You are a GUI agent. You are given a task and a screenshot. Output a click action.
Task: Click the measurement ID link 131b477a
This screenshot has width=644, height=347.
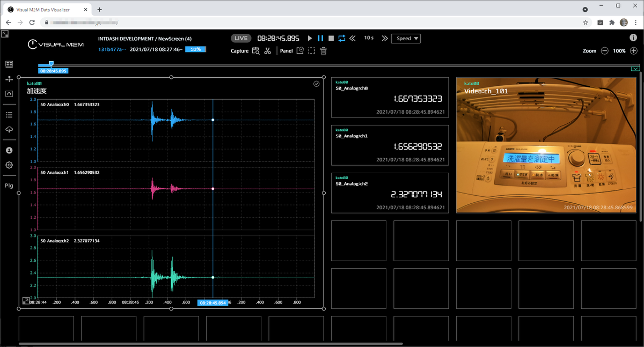(x=111, y=49)
